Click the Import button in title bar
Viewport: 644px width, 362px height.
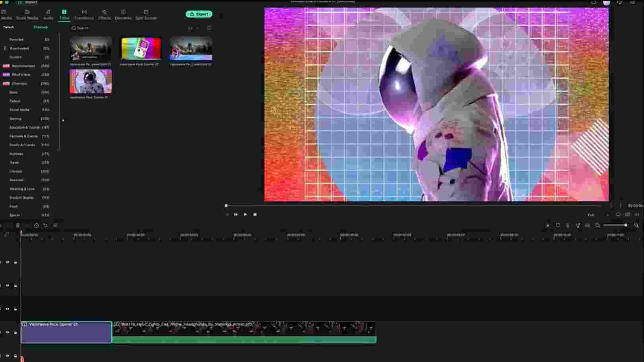click(x=28, y=2)
